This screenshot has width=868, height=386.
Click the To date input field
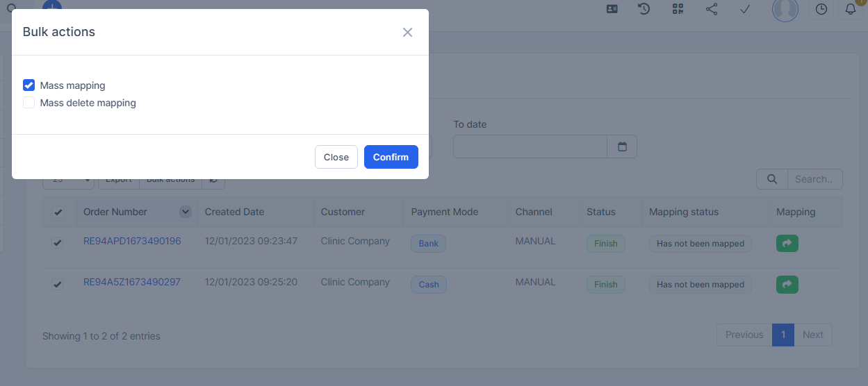point(530,146)
